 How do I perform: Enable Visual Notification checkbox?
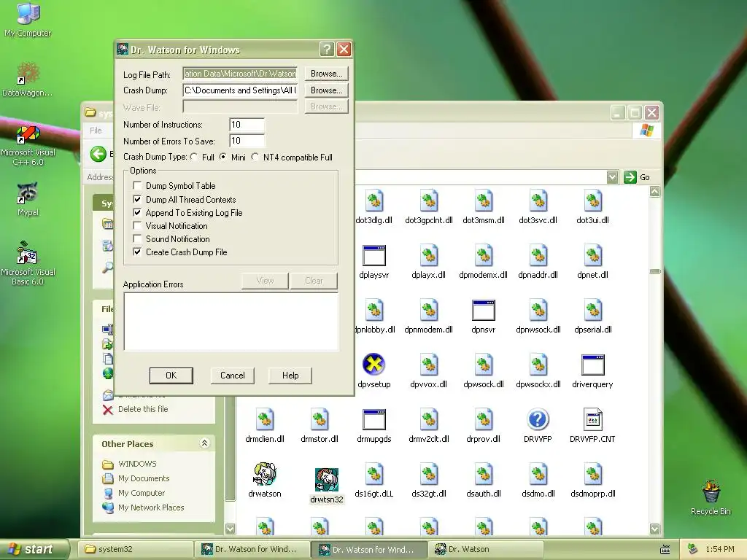[137, 226]
